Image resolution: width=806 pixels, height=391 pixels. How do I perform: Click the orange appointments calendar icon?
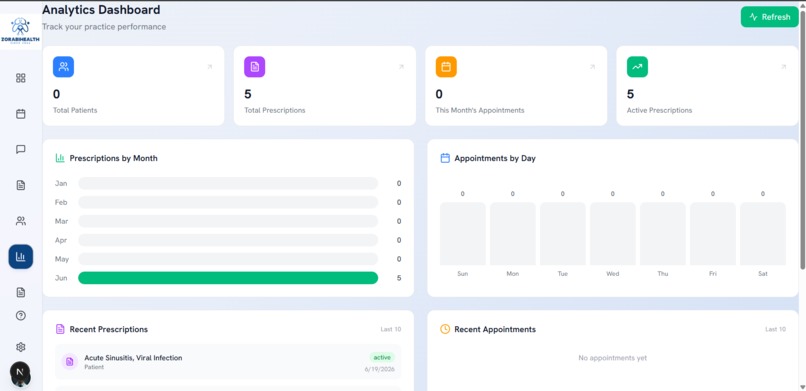coord(446,67)
